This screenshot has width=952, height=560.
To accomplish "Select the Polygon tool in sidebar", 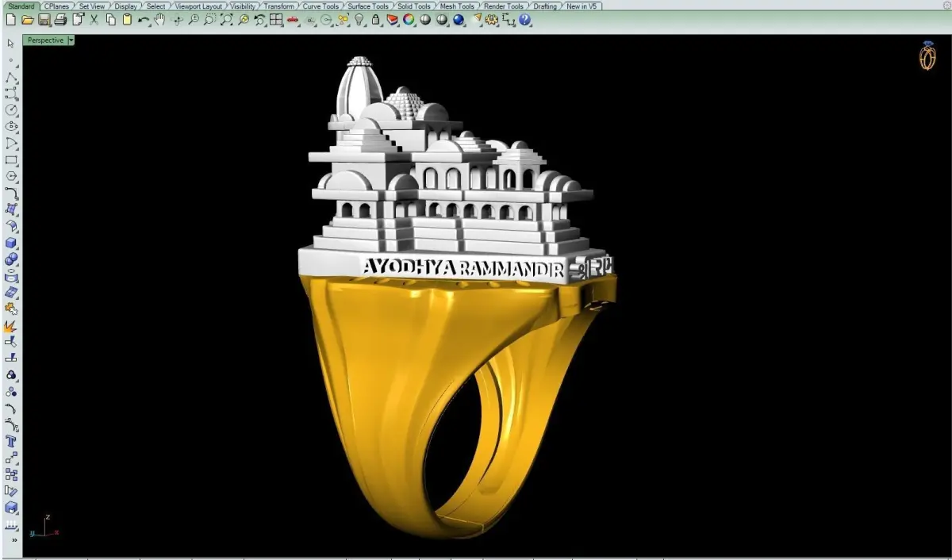I will click(x=11, y=176).
